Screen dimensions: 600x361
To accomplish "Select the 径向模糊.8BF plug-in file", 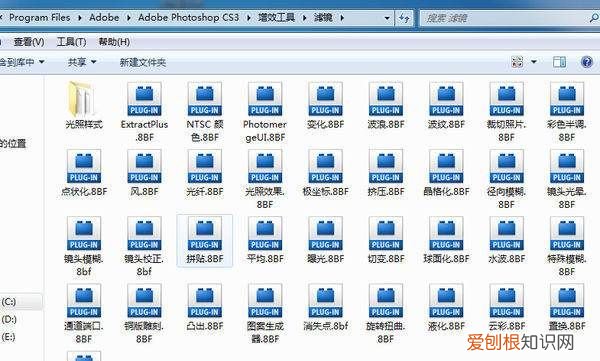I will coord(506,178).
